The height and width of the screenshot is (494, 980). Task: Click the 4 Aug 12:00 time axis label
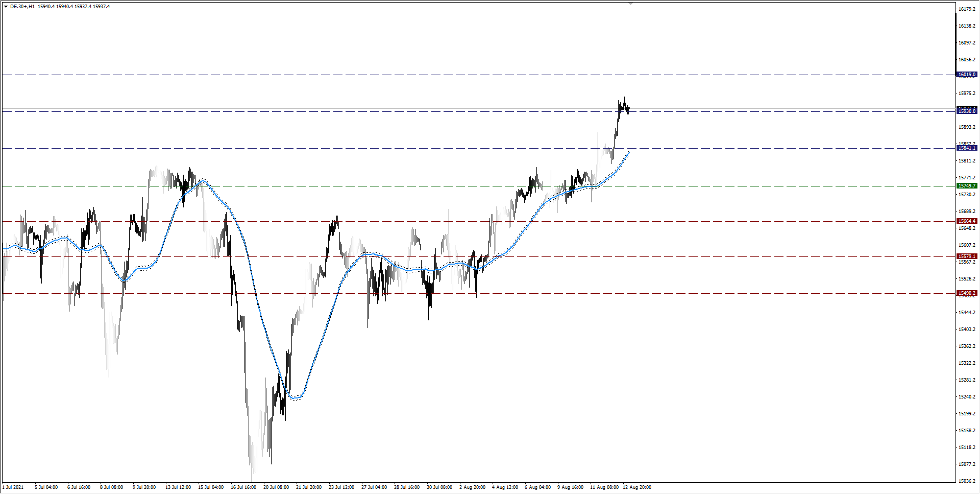tap(505, 487)
